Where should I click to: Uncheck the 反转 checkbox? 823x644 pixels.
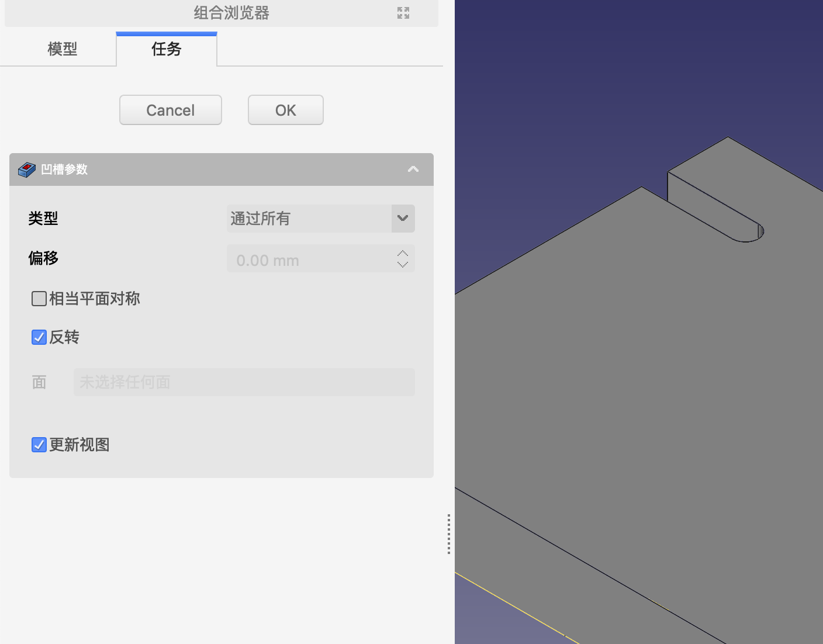[39, 337]
